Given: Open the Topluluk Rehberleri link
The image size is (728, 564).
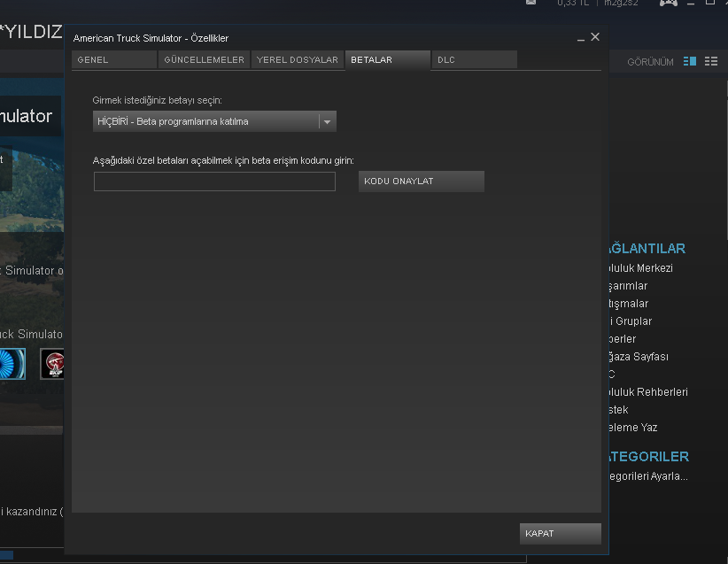Looking at the screenshot, I should coord(648,391).
